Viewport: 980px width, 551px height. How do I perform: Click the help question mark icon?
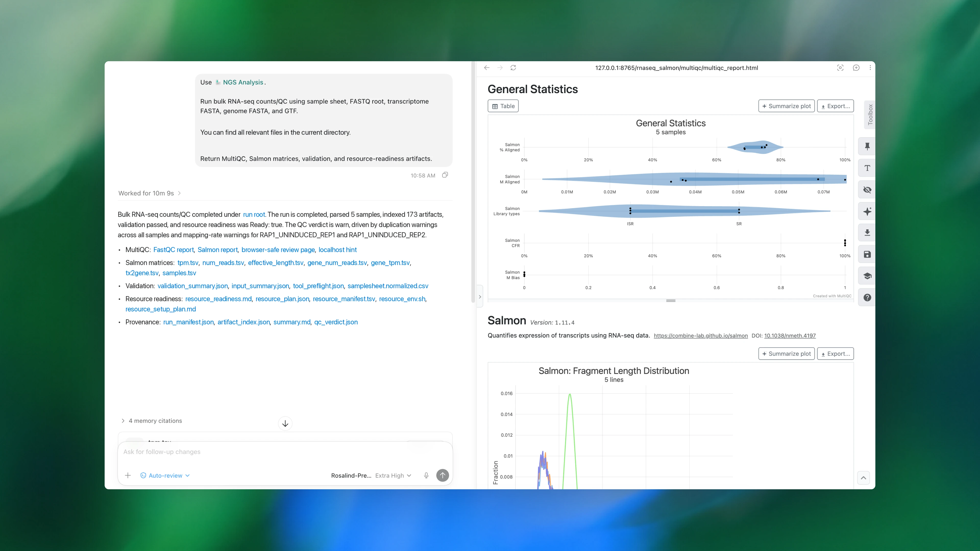click(867, 298)
